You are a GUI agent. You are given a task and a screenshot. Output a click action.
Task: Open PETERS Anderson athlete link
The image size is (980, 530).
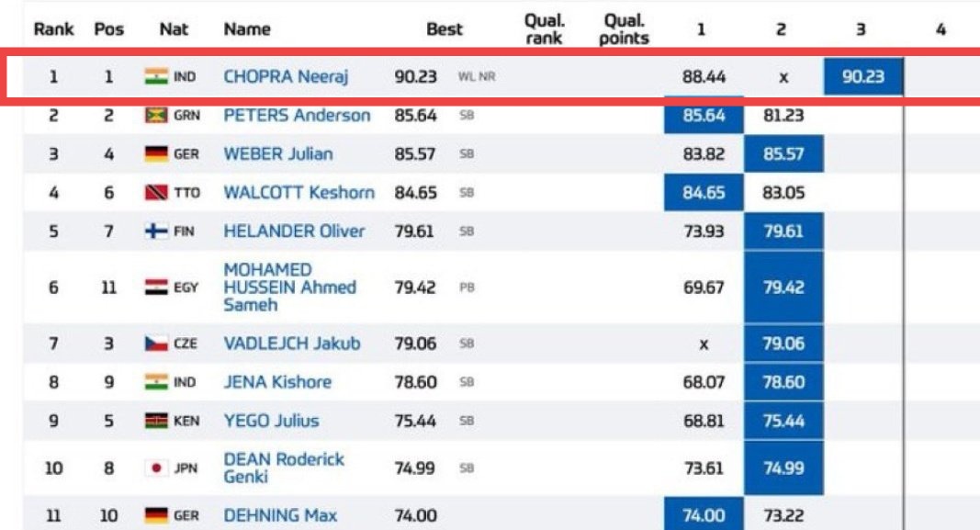click(x=297, y=116)
